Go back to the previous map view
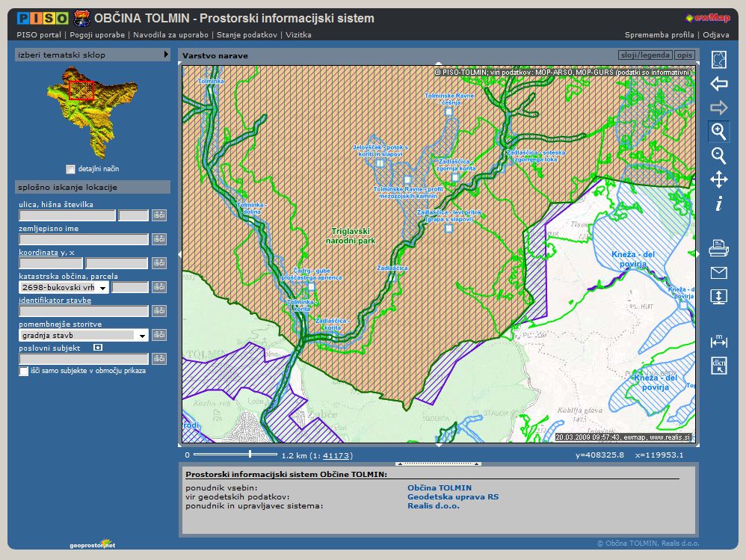Viewport: 746px width, 560px height. coord(718,84)
